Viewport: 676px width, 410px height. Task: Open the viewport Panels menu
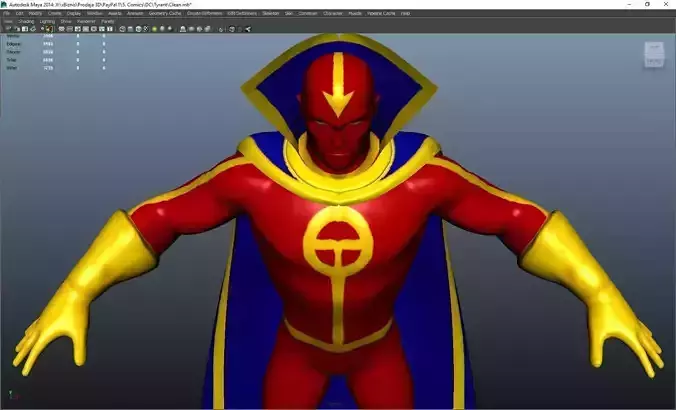tap(108, 21)
